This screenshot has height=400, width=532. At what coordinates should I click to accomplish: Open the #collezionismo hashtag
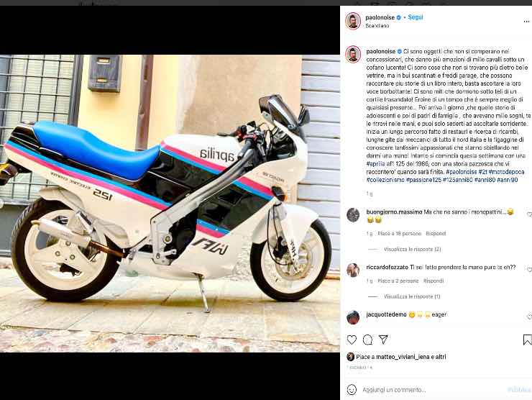click(x=385, y=180)
